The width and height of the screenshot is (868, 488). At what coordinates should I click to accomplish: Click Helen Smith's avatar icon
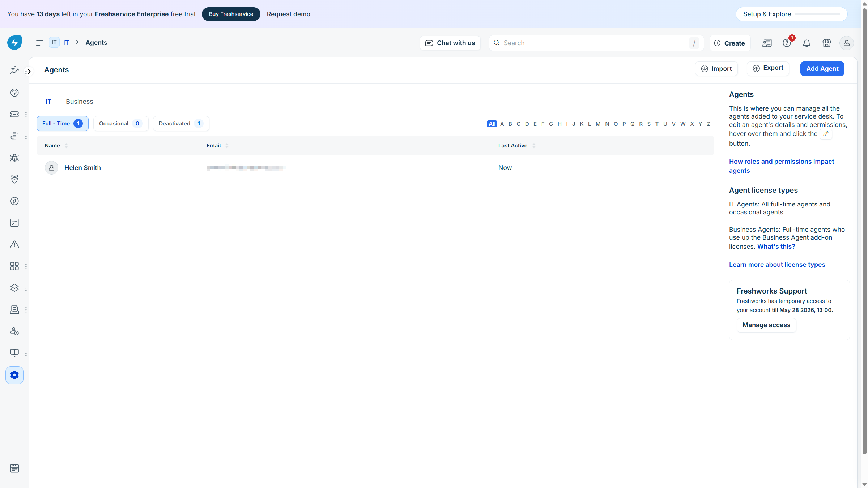click(x=51, y=168)
